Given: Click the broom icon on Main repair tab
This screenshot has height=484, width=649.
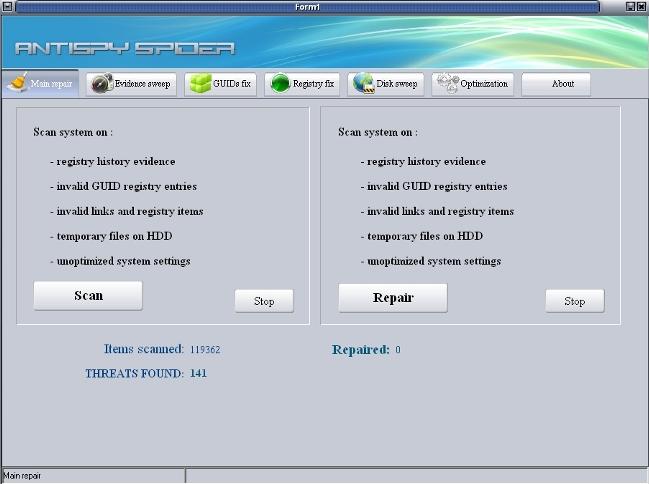Looking at the screenshot, I should (x=17, y=84).
